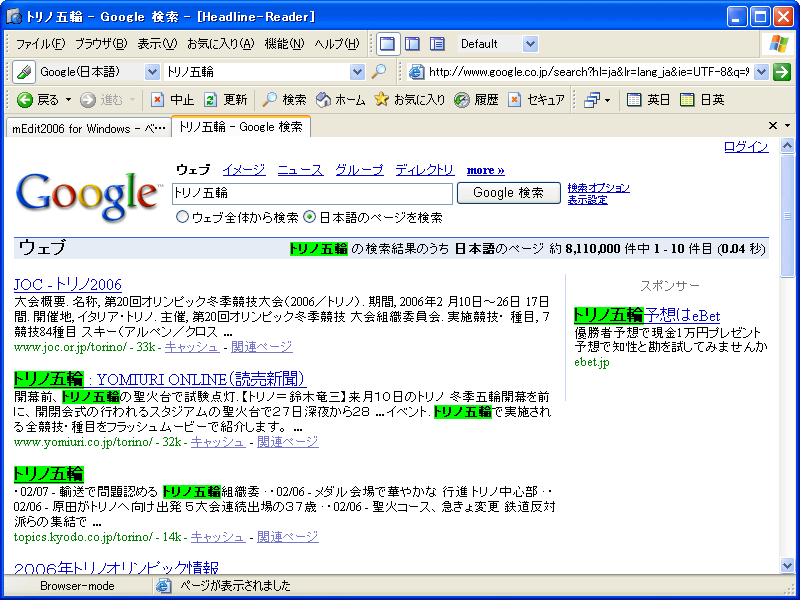
Task: Open the tab list dropdown arrow
Action: pyautogui.click(x=787, y=126)
